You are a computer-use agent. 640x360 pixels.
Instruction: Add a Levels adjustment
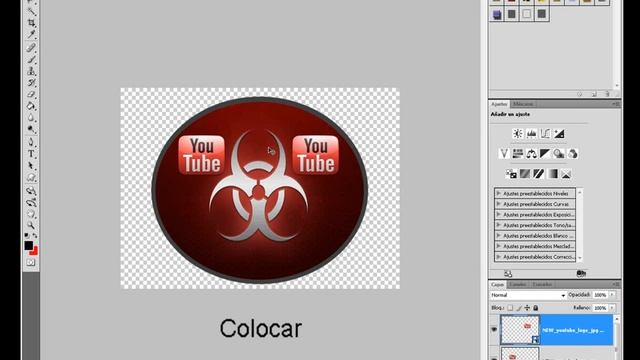[531, 133]
